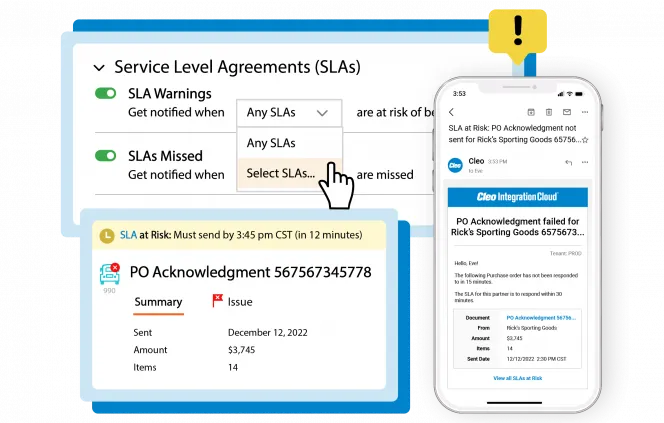This screenshot has width=664, height=423.
Task: Click the Sent date December 12, 2022
Action: (268, 333)
